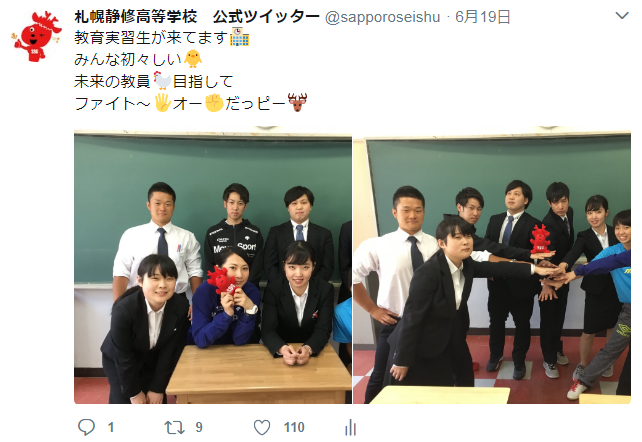The image size is (642, 442).
Task: View the left classroom group photo
Action: pyautogui.click(x=213, y=265)
